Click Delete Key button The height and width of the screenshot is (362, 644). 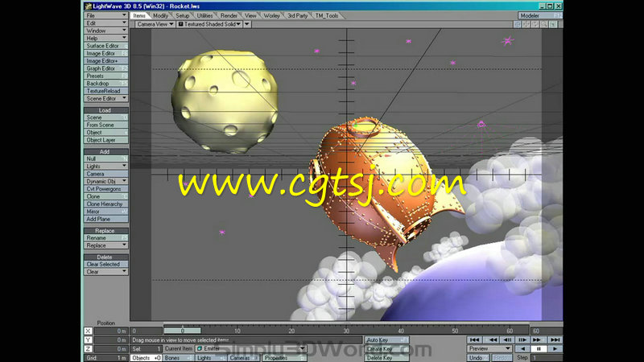pos(386,358)
